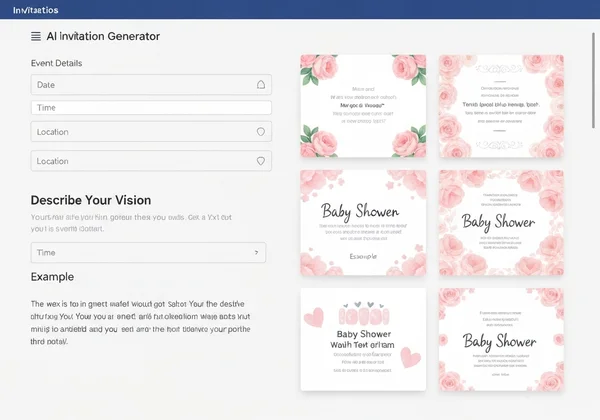Screen dimensions: 600x420
Task: Select the Baby Shower template containing 'Example' text
Action: tap(363, 223)
